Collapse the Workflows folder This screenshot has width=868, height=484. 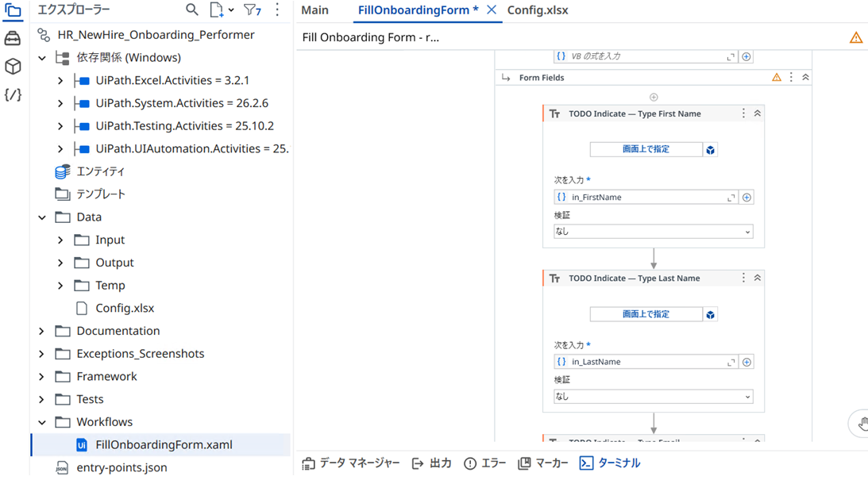pyautogui.click(x=42, y=422)
